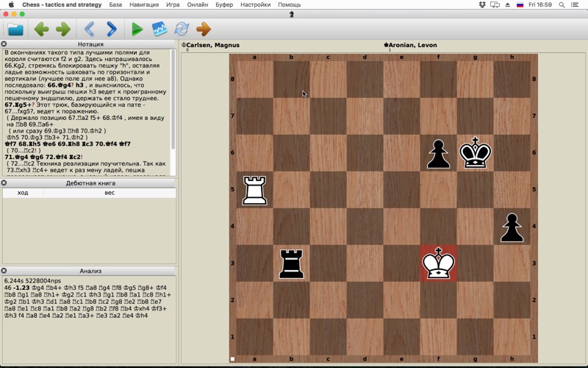
Task: Select the white rook on a5
Action: click(254, 190)
